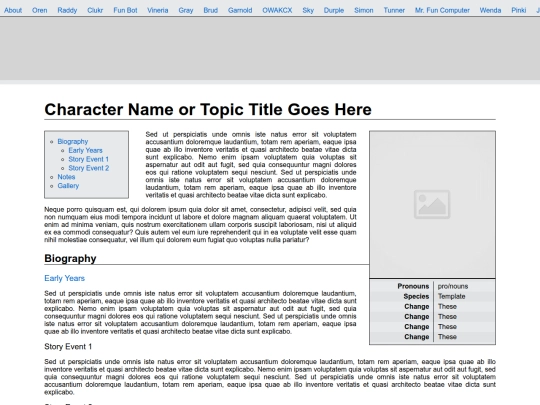The image size is (540, 405).
Task: Select Clukr in the top navigation
Action: (95, 10)
